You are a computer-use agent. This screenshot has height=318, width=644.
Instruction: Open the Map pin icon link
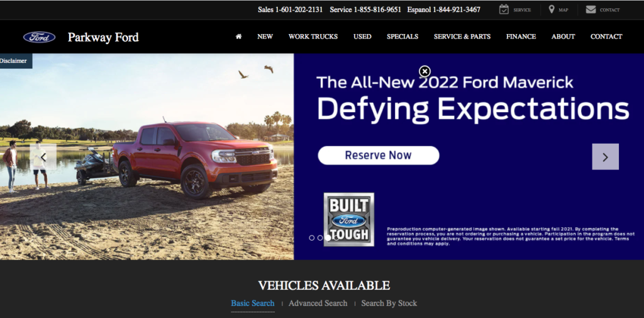click(552, 9)
